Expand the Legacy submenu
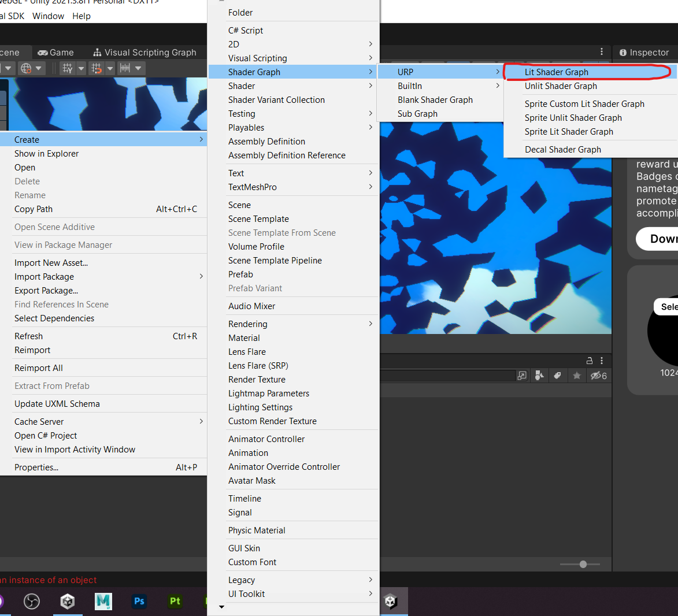The width and height of the screenshot is (678, 616). 371,580
